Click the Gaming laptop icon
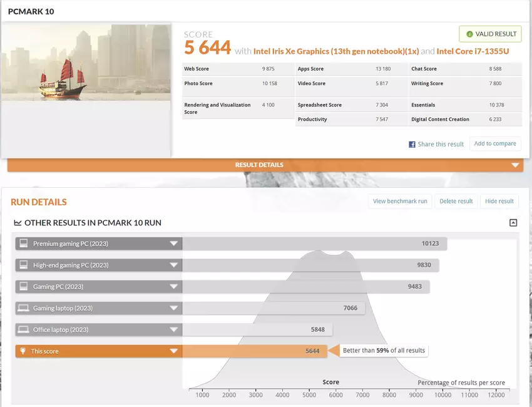The width and height of the screenshot is (532, 407). (24, 308)
